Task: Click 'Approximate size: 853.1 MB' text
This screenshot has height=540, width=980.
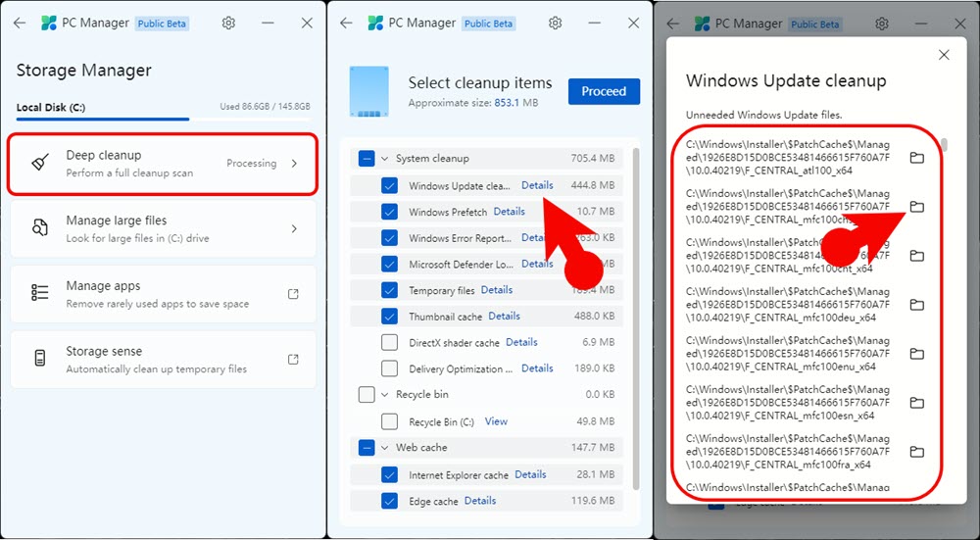Action: tap(473, 103)
